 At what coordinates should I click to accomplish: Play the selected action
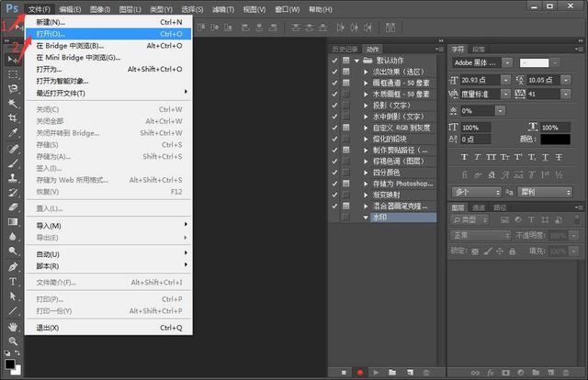tap(376, 373)
